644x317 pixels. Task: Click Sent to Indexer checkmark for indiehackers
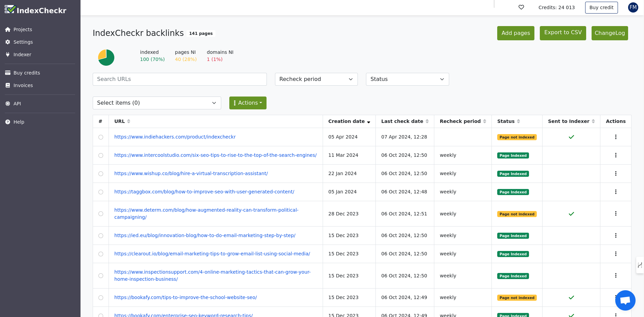click(x=571, y=137)
